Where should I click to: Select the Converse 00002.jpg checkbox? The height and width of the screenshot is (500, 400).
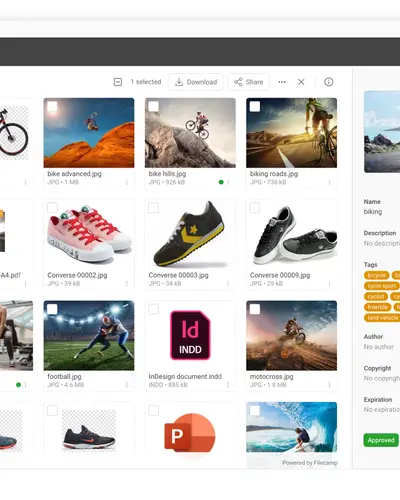pos(52,208)
